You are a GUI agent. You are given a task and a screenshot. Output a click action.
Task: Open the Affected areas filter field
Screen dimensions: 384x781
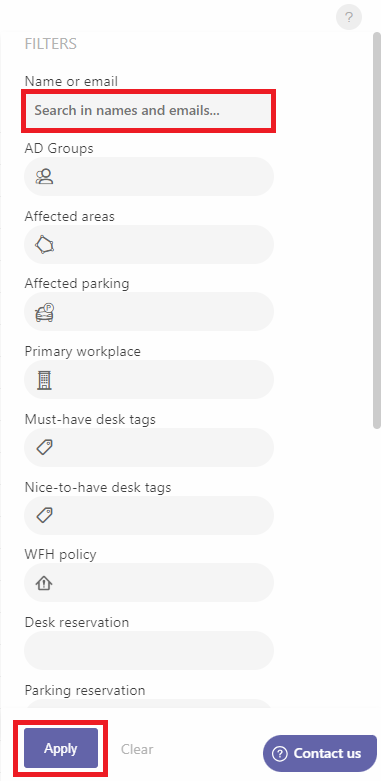point(149,245)
